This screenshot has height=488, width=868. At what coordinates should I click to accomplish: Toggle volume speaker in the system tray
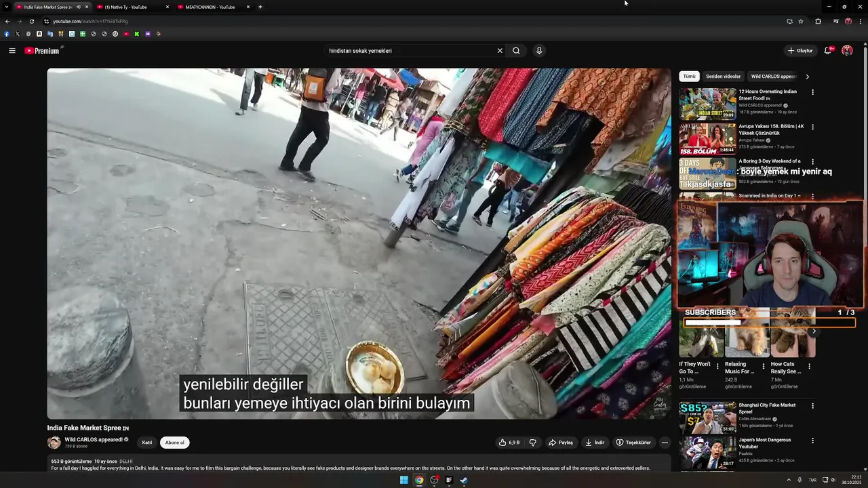(x=833, y=480)
